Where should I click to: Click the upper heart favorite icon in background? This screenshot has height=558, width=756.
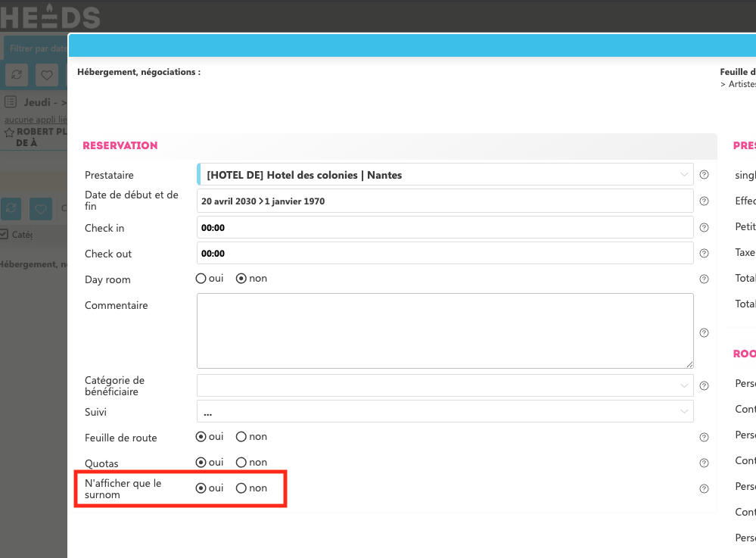[x=47, y=75]
